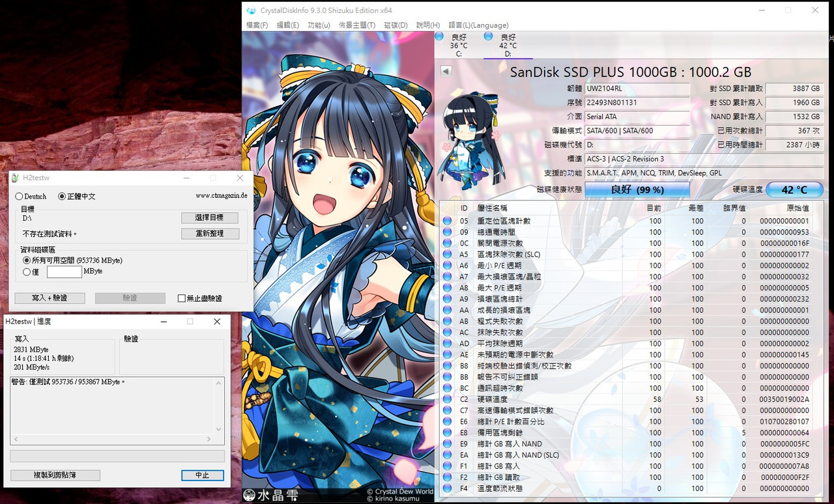Screen dimensions: 834x504
Task: Click status orb of row BC 通訊超時次數
Action: [x=447, y=388]
